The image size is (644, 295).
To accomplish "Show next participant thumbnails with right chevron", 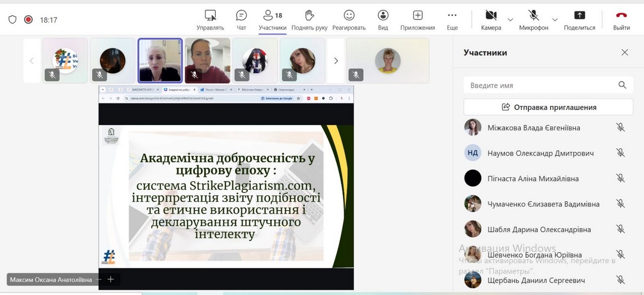I will click(x=336, y=61).
